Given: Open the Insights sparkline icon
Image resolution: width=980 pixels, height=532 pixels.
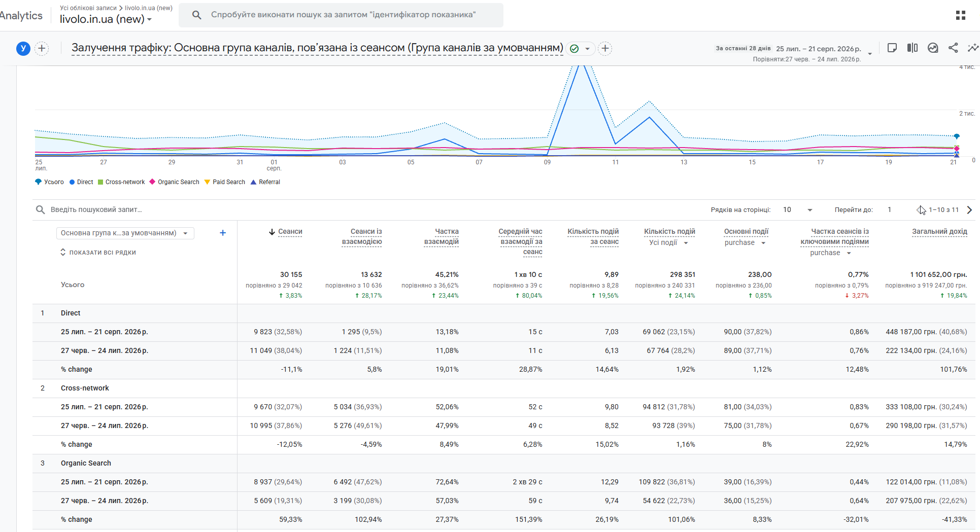Looking at the screenshot, I should (x=972, y=48).
